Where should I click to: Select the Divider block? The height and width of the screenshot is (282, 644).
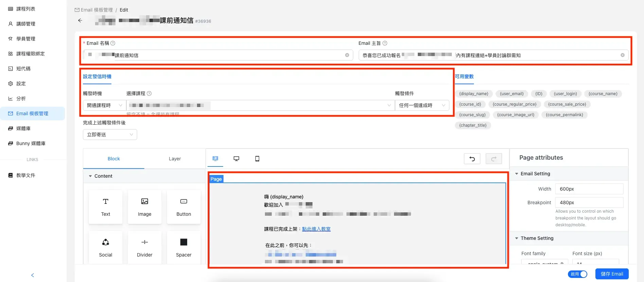[x=145, y=247]
